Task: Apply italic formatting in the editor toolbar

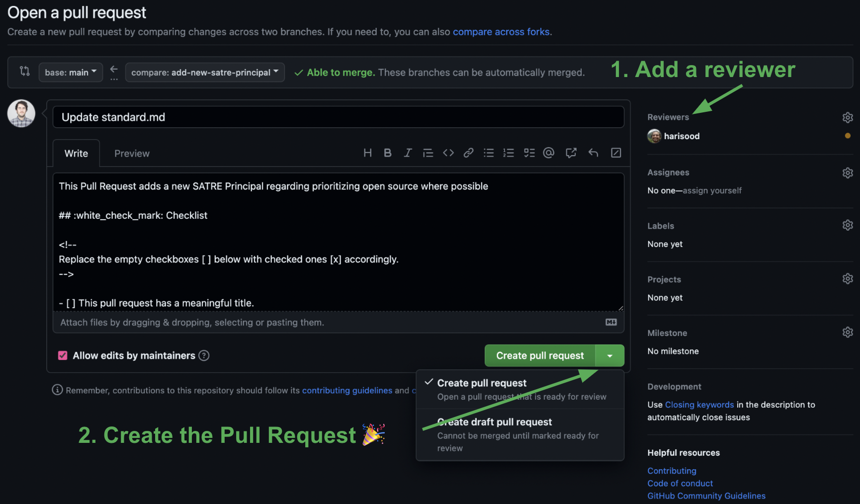Action: coord(408,153)
